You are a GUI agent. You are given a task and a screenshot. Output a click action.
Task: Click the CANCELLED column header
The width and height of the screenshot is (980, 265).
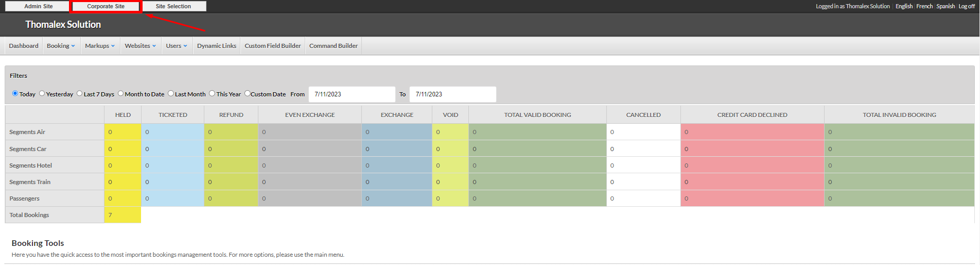pos(643,115)
